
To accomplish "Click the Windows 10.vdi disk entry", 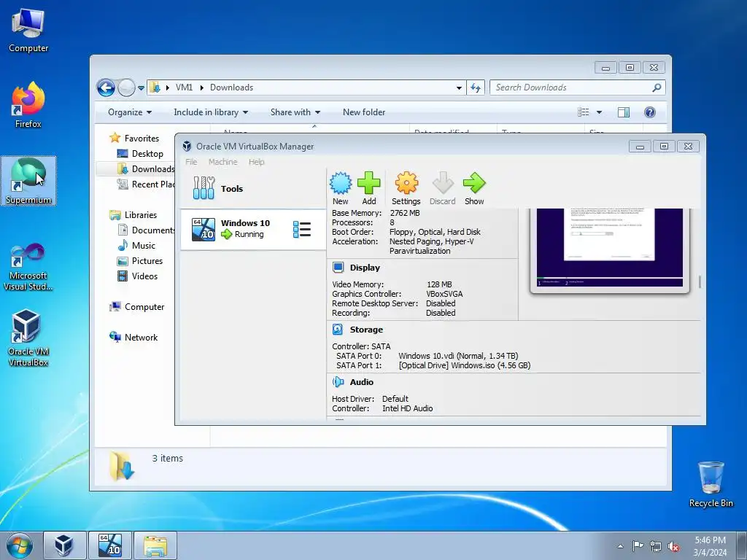I will click(x=458, y=356).
